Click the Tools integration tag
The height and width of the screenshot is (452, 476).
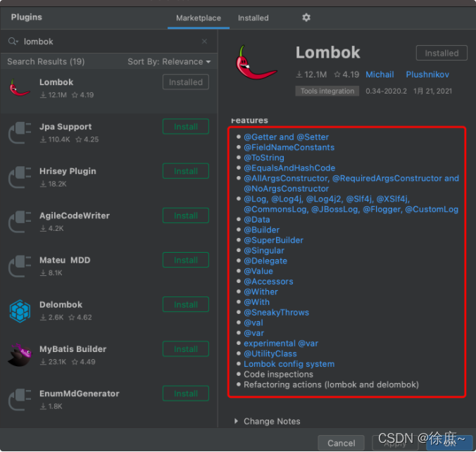pyautogui.click(x=327, y=91)
